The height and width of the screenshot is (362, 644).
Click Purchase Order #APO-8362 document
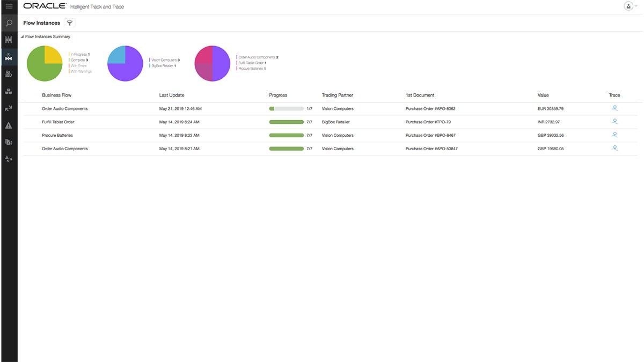[430, 108]
